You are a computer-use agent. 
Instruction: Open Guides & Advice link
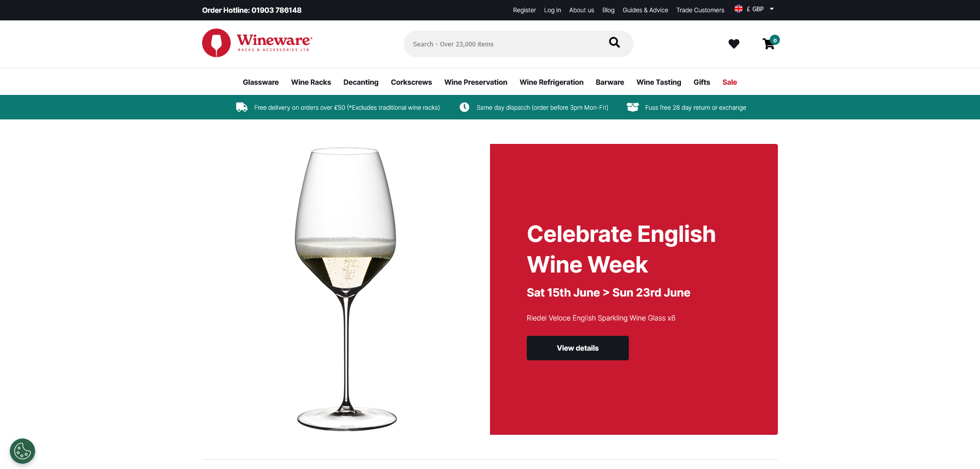645,10
